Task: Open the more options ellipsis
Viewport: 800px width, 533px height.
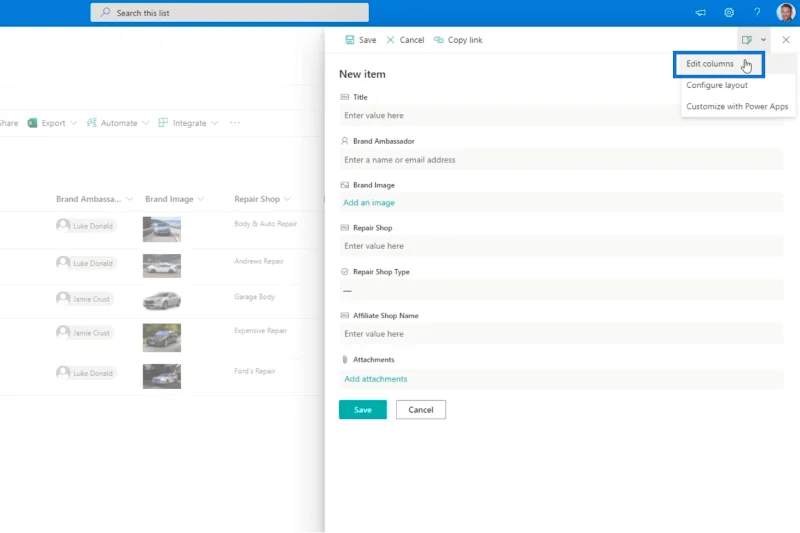Action: click(235, 122)
